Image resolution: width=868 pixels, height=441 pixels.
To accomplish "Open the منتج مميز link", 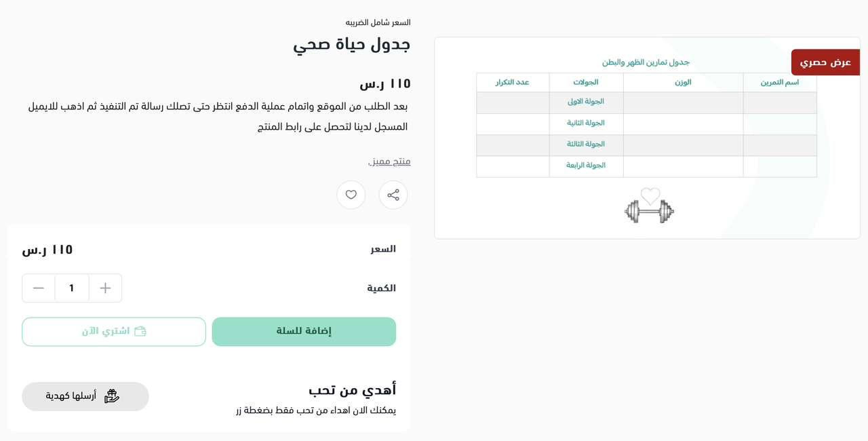I will click(389, 161).
